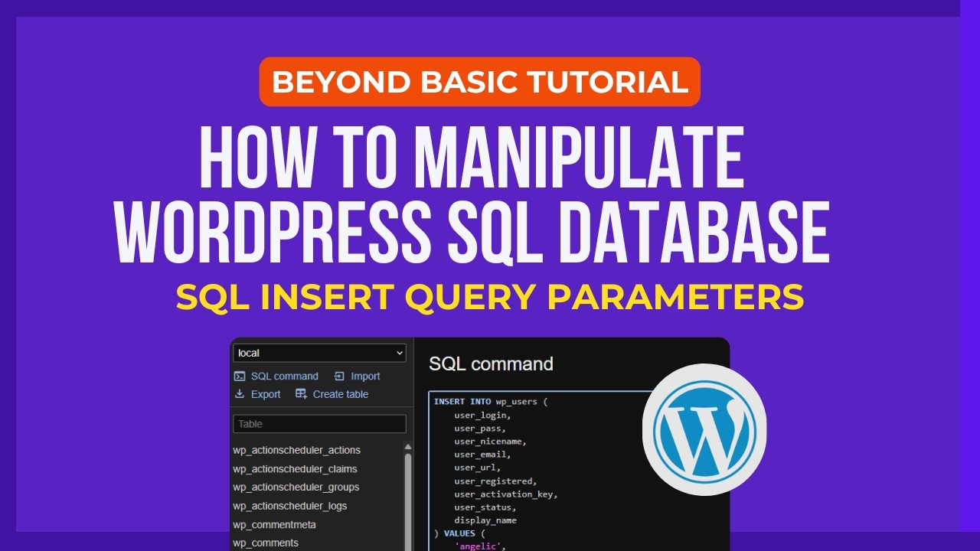Click the user_email column line
Image resolution: width=980 pixels, height=551 pixels.
pos(482,455)
